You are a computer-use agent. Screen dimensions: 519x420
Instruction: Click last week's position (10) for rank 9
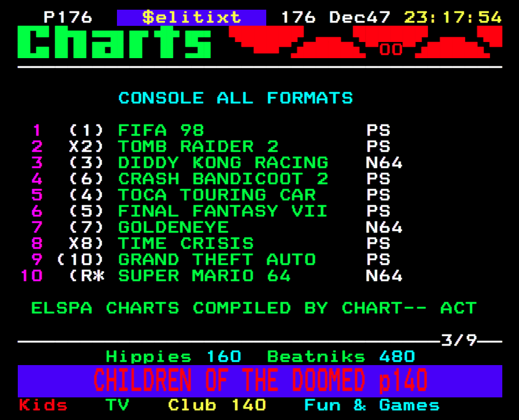(80, 260)
